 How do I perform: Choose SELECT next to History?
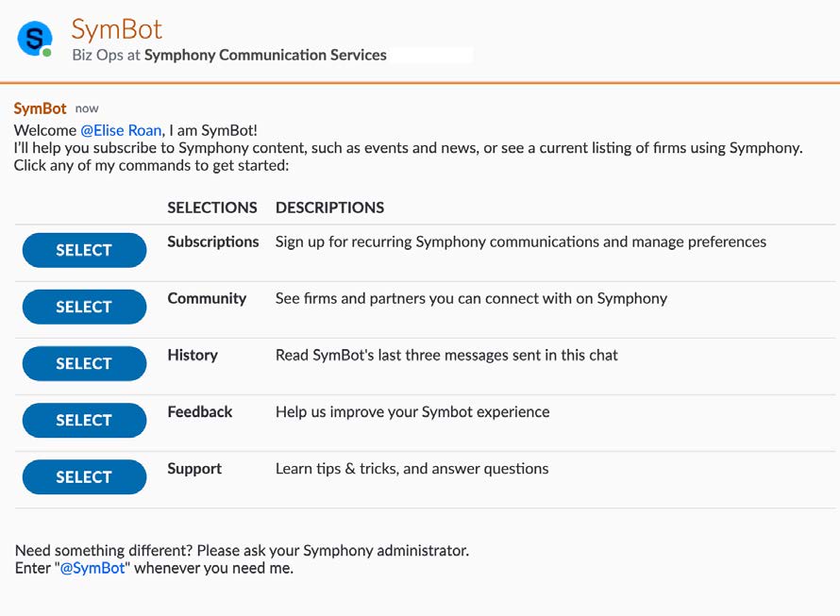pyautogui.click(x=84, y=363)
